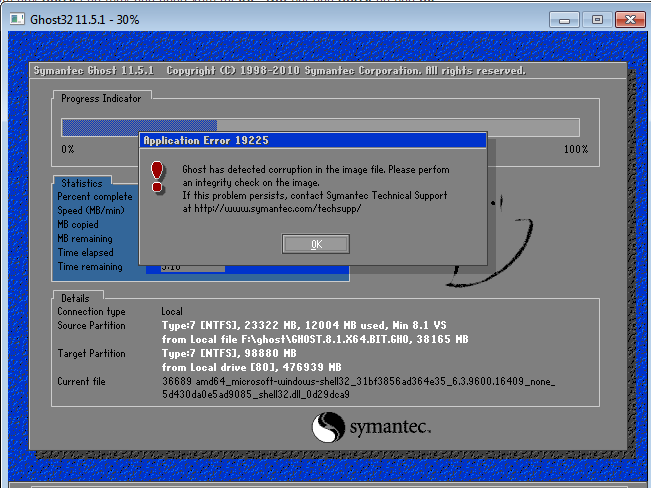Click the Time elapsed label

coord(85,253)
